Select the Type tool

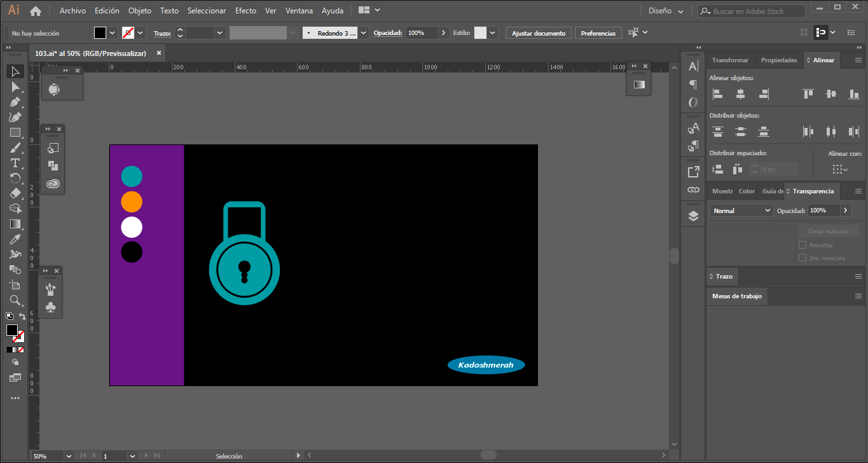click(15, 163)
